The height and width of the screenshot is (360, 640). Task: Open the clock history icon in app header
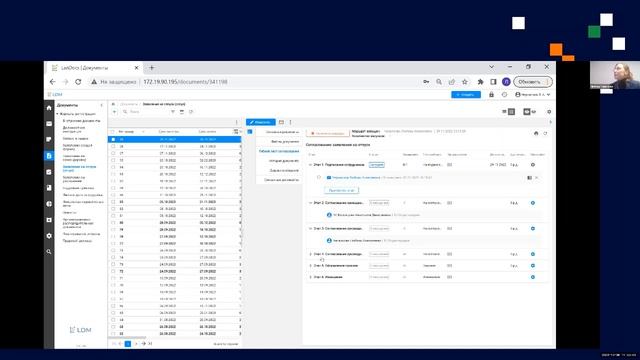tap(504, 95)
